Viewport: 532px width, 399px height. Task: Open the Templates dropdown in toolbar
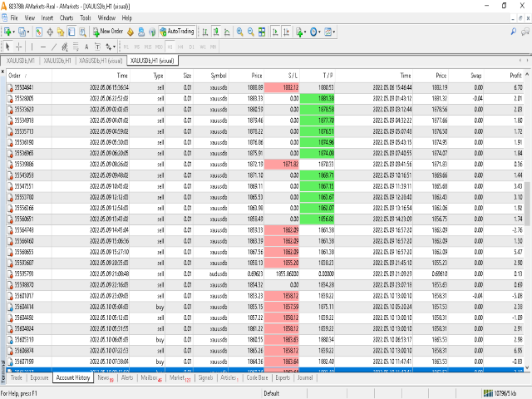pos(332,32)
